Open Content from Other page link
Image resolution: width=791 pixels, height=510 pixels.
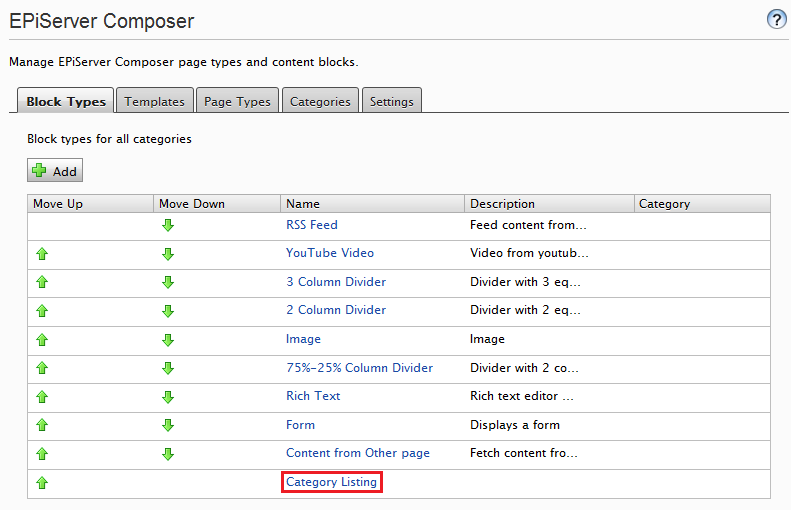coord(358,453)
